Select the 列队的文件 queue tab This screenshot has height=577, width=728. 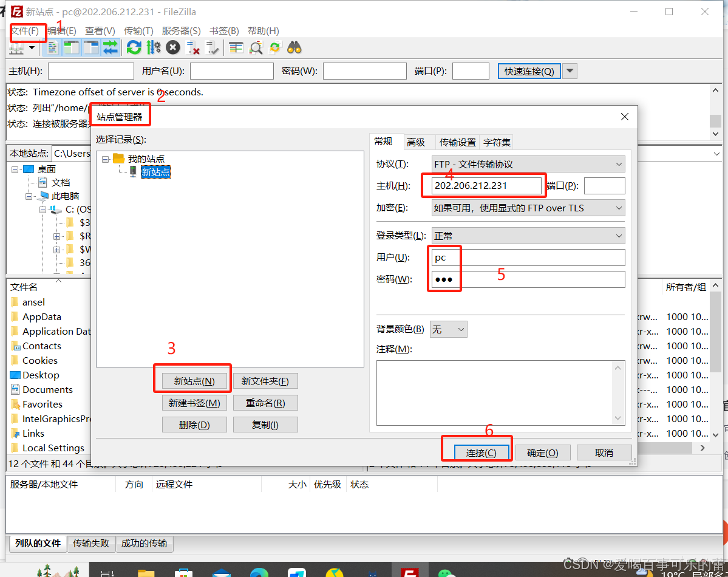click(38, 543)
